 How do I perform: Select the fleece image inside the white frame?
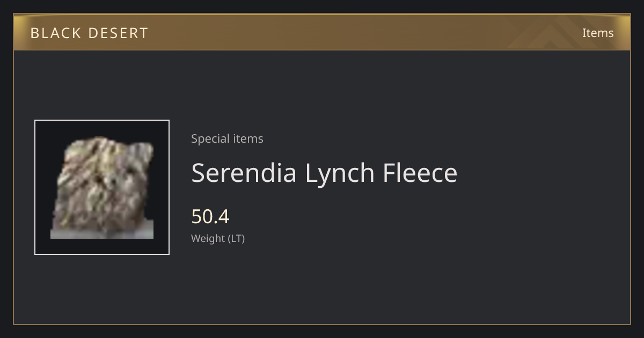click(102, 187)
